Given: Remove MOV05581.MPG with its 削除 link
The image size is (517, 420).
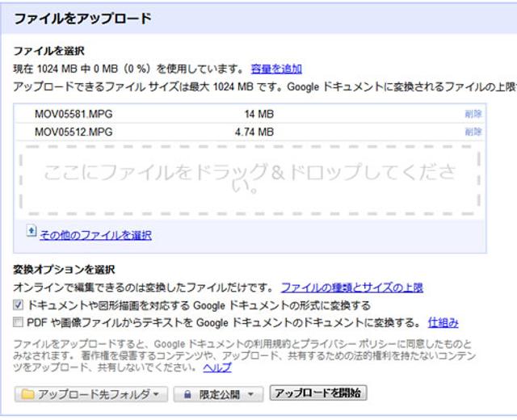Looking at the screenshot, I should (x=473, y=114).
